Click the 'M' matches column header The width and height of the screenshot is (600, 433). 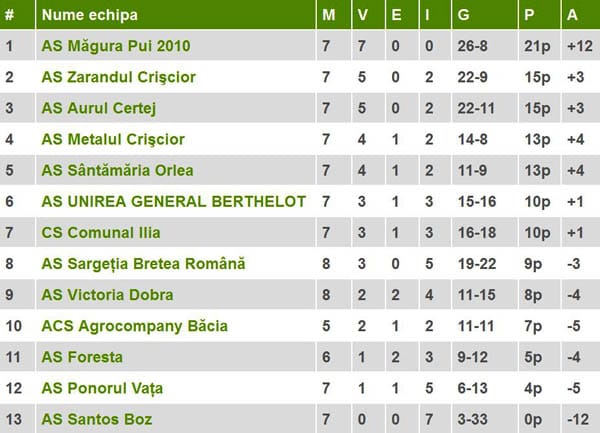329,15
